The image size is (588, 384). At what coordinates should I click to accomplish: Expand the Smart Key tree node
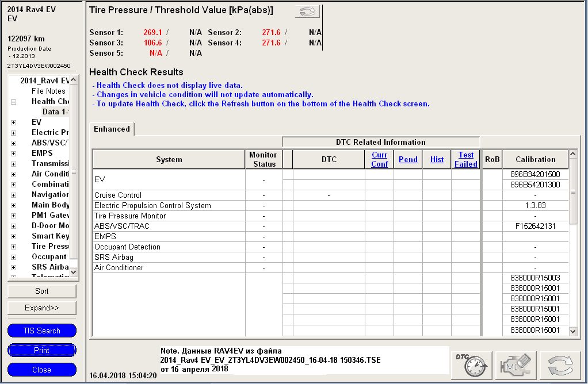tap(13, 236)
